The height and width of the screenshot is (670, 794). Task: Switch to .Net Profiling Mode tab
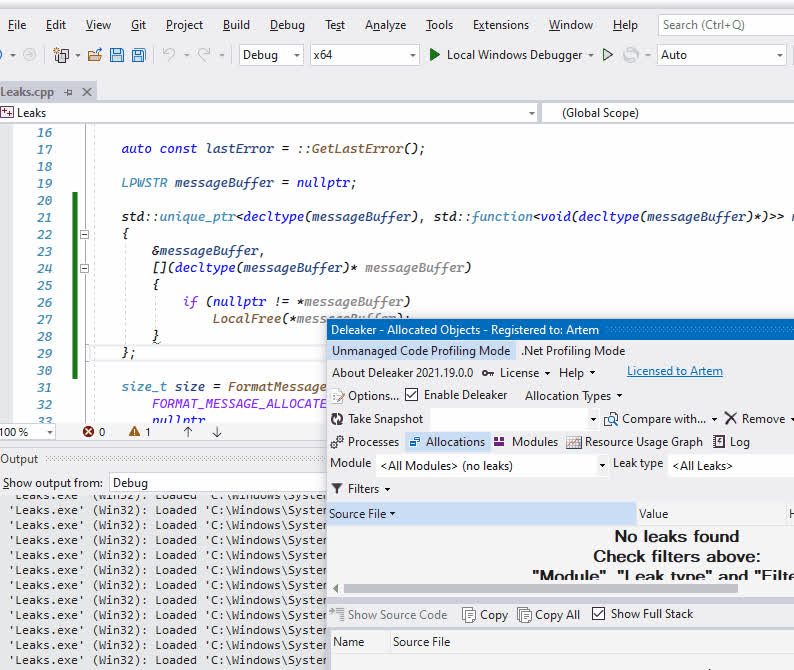click(x=573, y=351)
